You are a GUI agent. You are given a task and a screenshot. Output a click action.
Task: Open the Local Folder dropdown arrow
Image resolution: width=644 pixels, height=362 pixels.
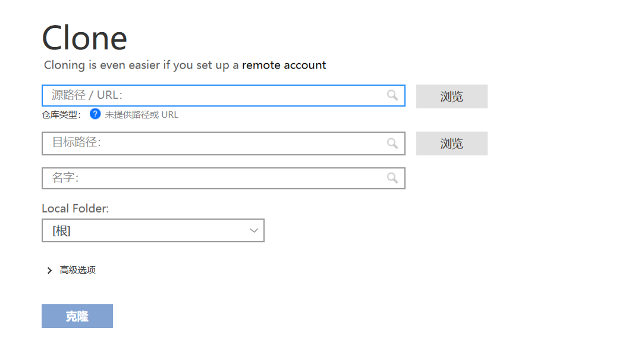point(254,230)
